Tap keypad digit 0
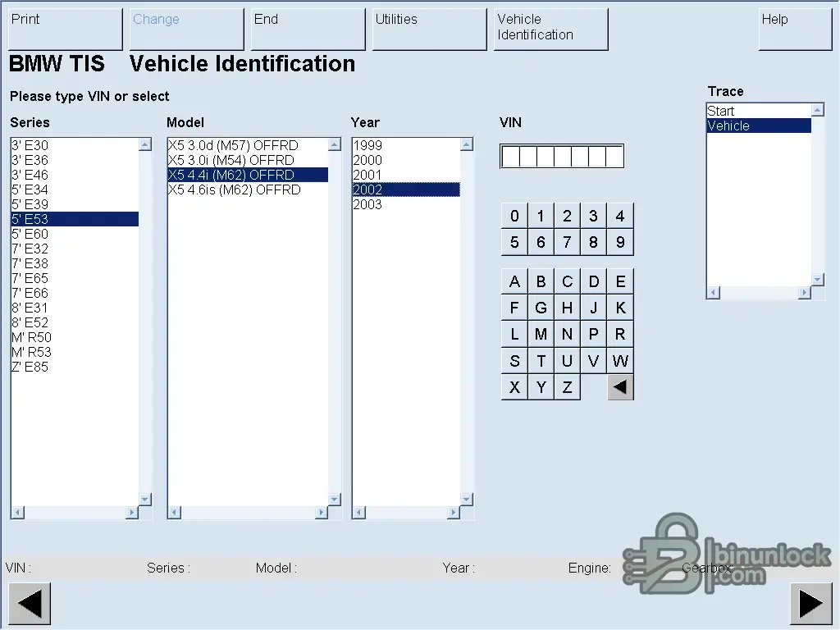This screenshot has width=840, height=630. click(514, 216)
